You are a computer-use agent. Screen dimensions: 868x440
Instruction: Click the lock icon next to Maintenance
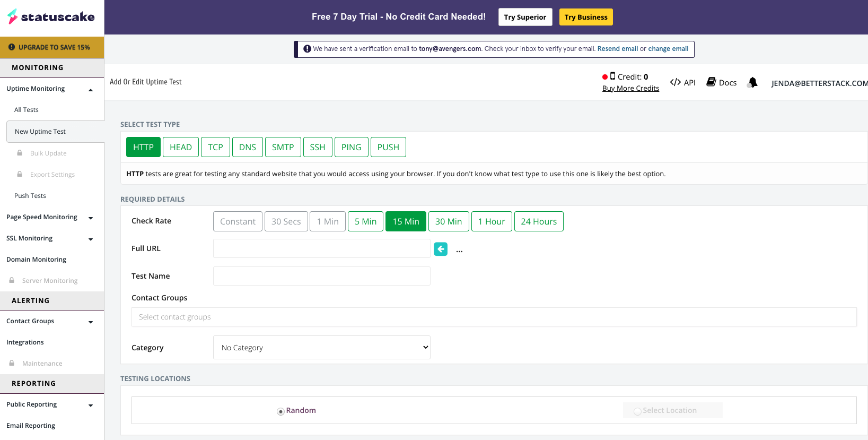(x=12, y=363)
